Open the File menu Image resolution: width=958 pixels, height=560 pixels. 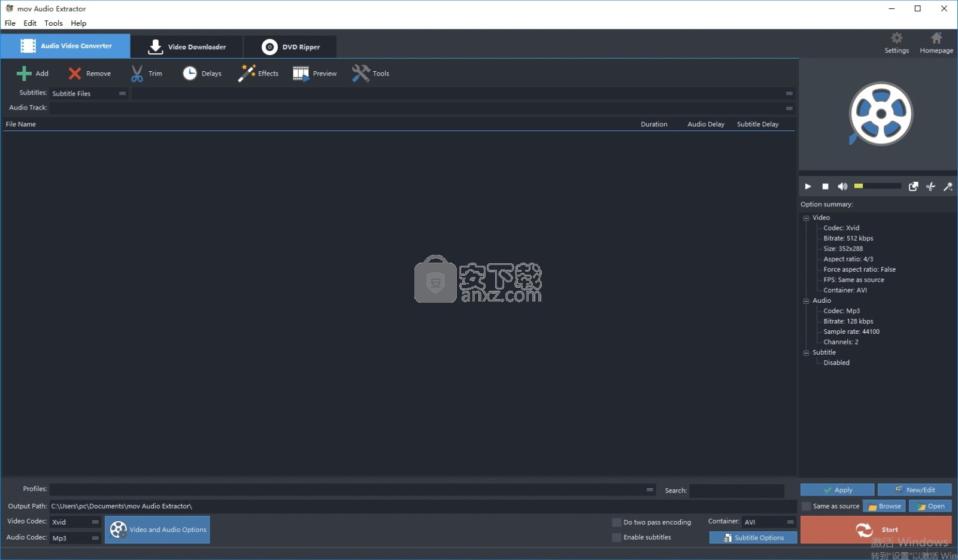click(10, 23)
